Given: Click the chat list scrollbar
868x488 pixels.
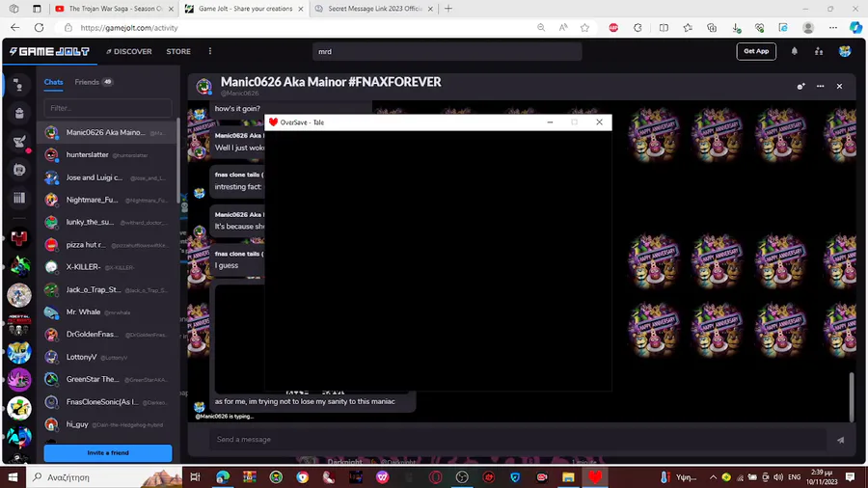Looking at the screenshot, I should click(x=177, y=160).
